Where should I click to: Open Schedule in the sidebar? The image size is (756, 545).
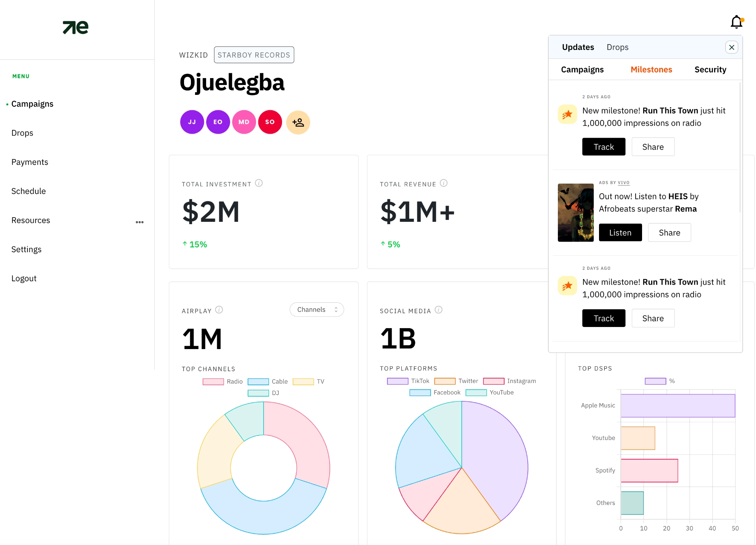(29, 191)
